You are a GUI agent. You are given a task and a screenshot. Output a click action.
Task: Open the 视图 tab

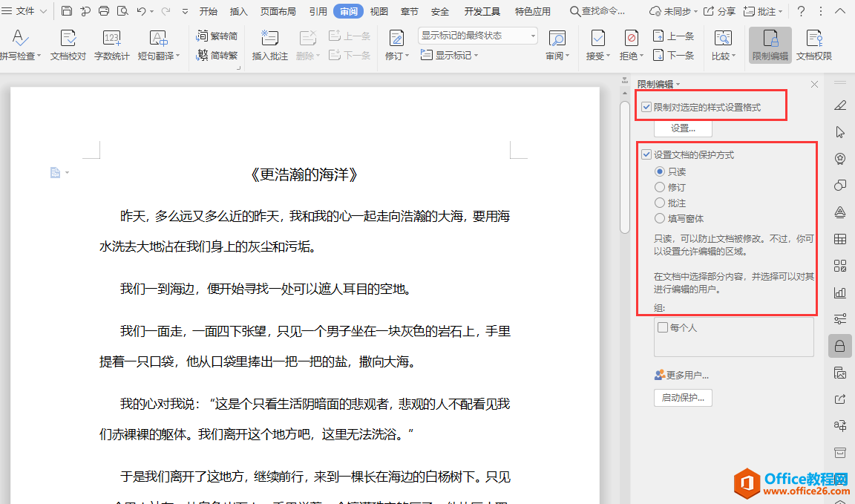379,11
